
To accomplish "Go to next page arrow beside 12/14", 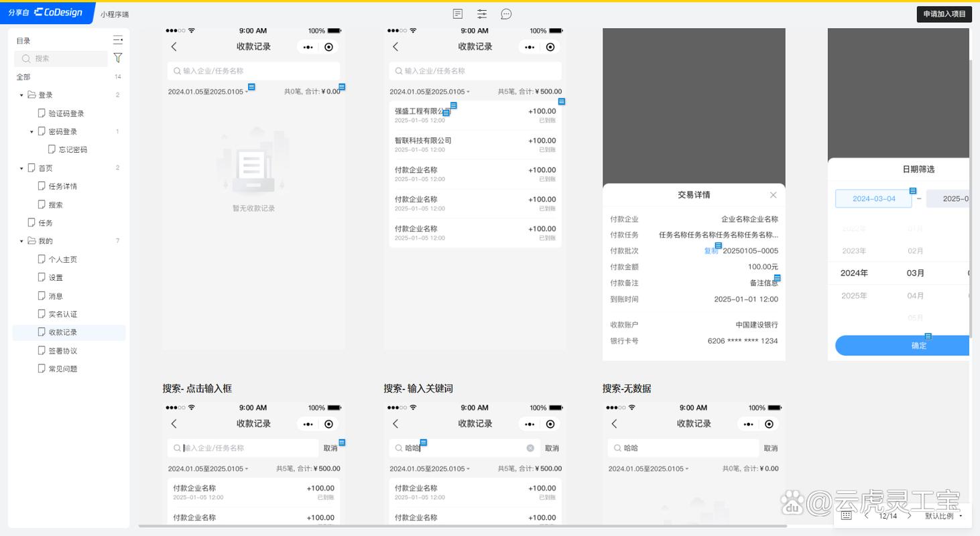I will 909,516.
